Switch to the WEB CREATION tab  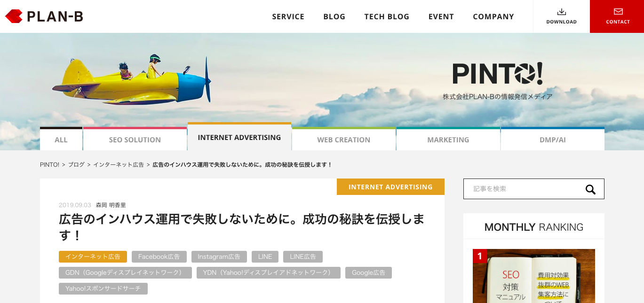coord(344,139)
